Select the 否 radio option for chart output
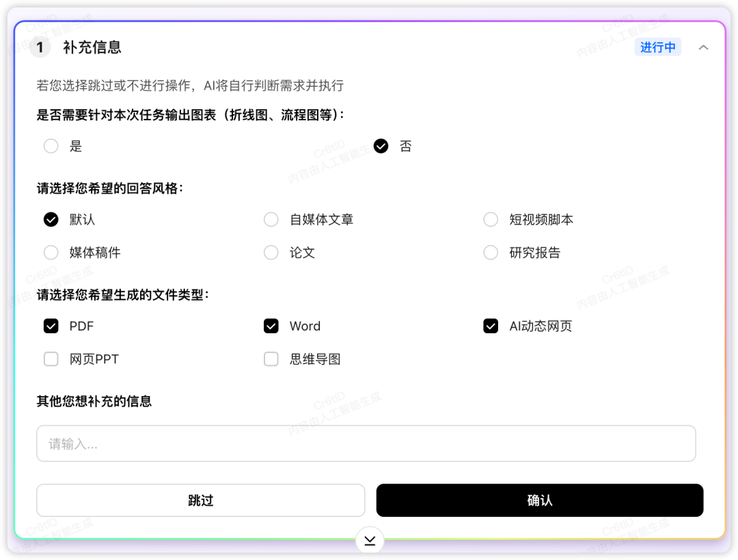The image size is (738, 560). (381, 146)
